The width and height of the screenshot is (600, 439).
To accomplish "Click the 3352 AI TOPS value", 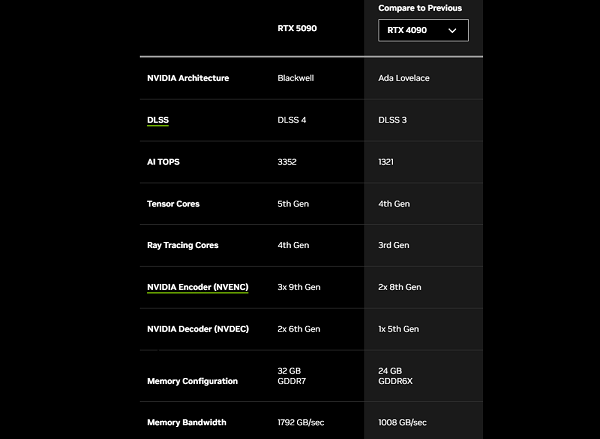I will click(287, 162).
